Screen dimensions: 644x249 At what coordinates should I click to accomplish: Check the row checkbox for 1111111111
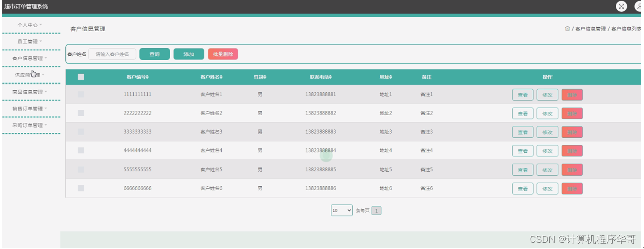[x=81, y=95]
